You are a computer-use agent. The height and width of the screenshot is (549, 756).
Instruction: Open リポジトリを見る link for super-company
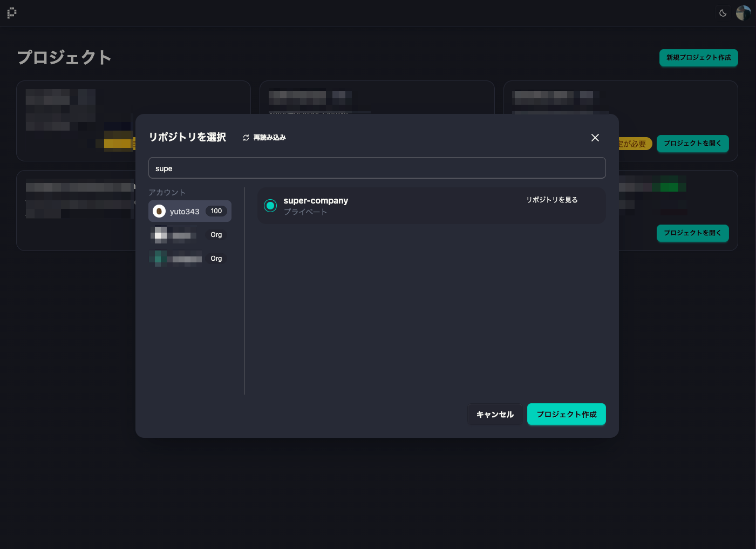pos(552,200)
